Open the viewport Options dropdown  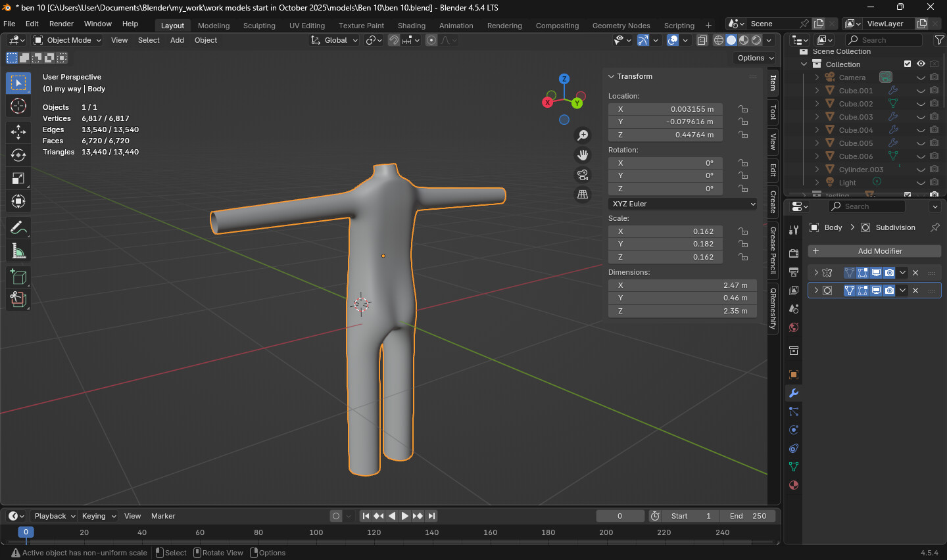pyautogui.click(x=754, y=58)
